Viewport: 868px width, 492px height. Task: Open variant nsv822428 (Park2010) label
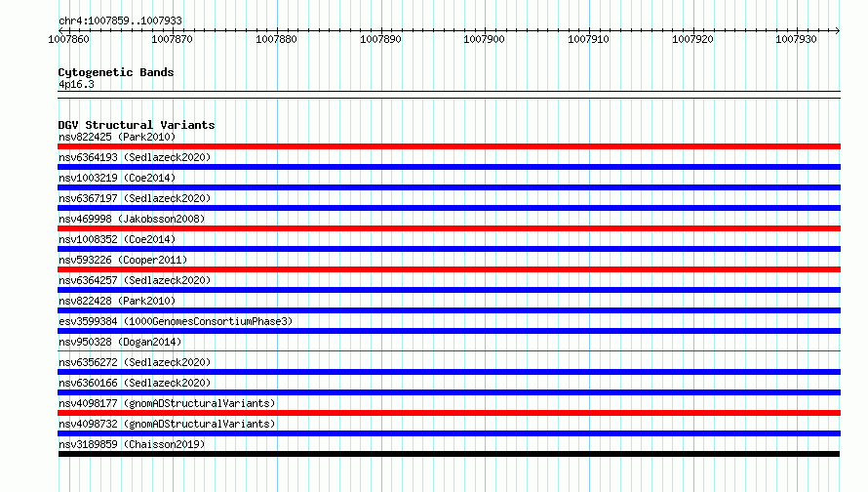[x=117, y=301]
